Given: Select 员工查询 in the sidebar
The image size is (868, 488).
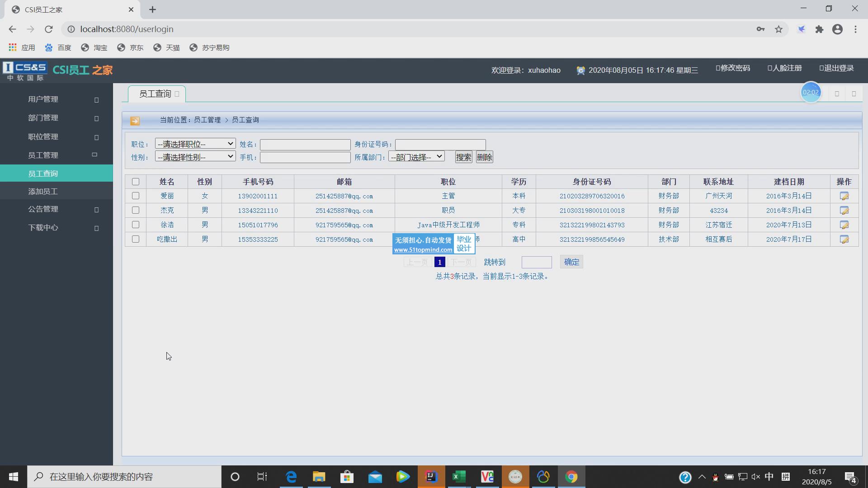Looking at the screenshot, I should point(57,174).
